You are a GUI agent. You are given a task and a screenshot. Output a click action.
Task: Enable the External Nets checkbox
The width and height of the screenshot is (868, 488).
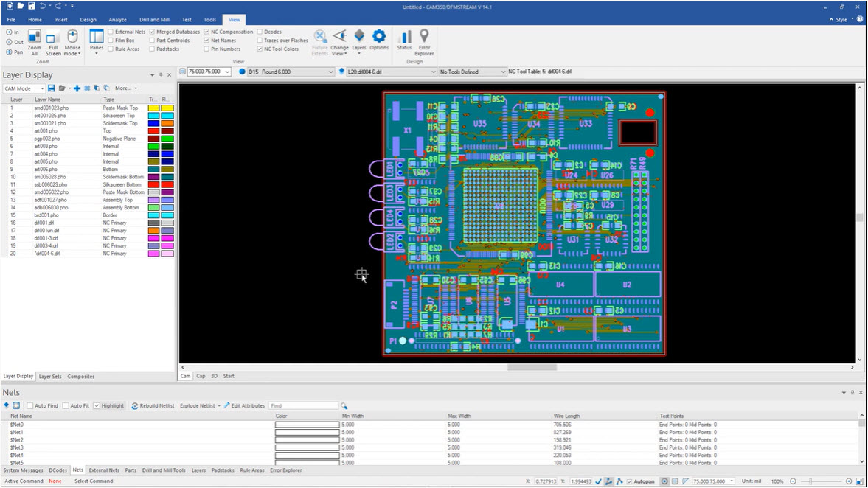111,32
